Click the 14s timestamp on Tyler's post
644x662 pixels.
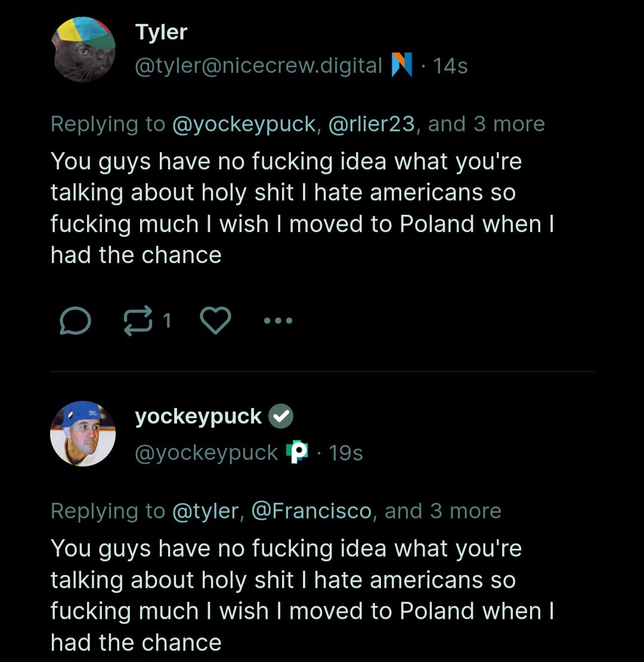click(x=450, y=66)
